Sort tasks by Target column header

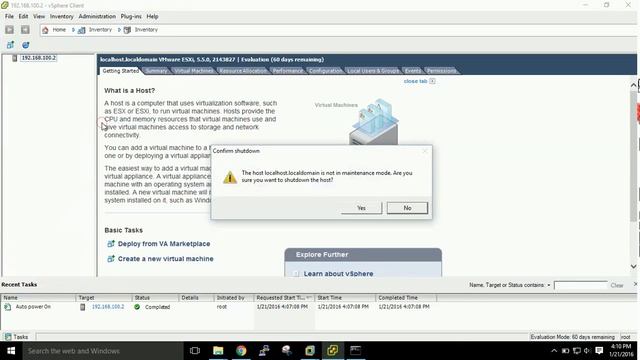tap(104, 298)
